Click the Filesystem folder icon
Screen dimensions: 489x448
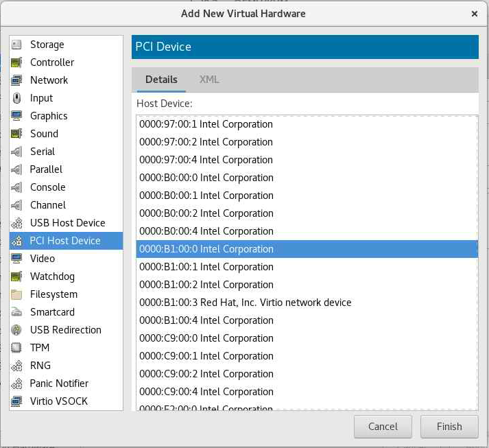click(17, 294)
